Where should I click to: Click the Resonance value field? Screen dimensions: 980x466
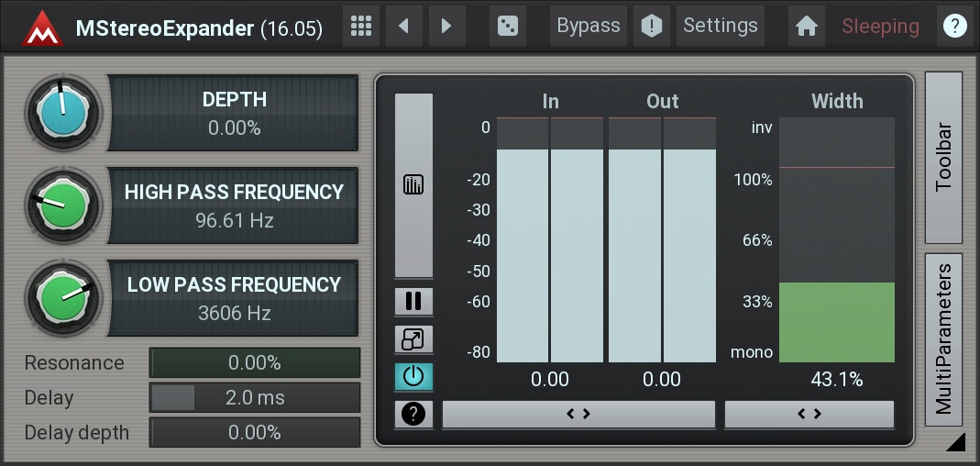tap(255, 362)
